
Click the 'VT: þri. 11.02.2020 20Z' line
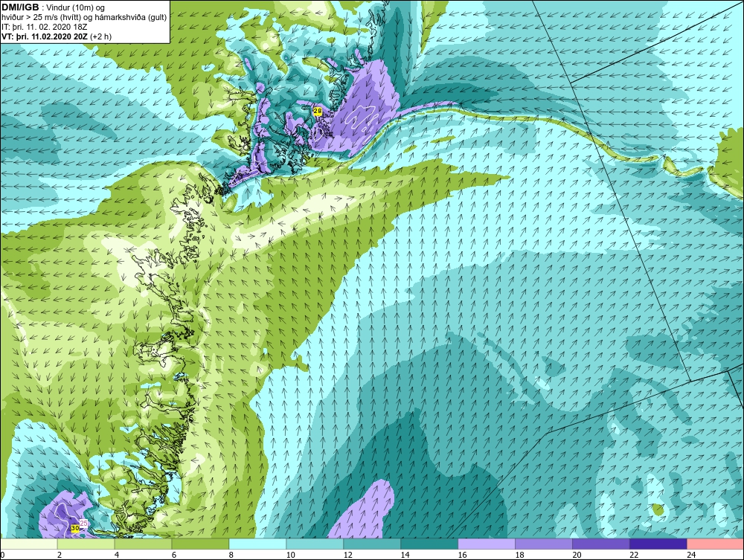pyautogui.click(x=45, y=36)
